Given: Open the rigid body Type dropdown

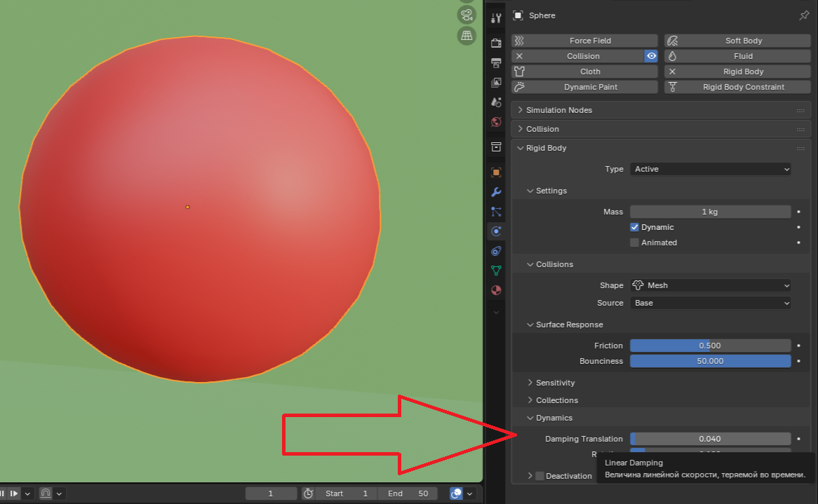Looking at the screenshot, I should 710,169.
